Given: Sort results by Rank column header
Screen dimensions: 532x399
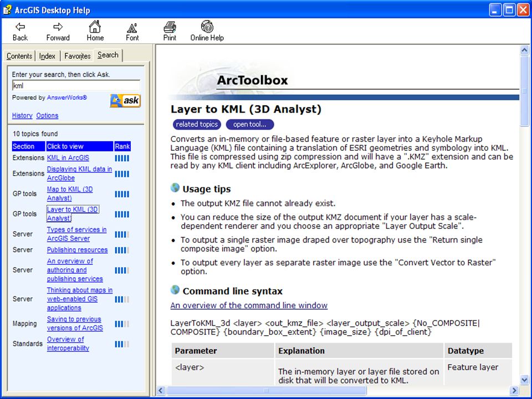Looking at the screenshot, I should [x=122, y=146].
